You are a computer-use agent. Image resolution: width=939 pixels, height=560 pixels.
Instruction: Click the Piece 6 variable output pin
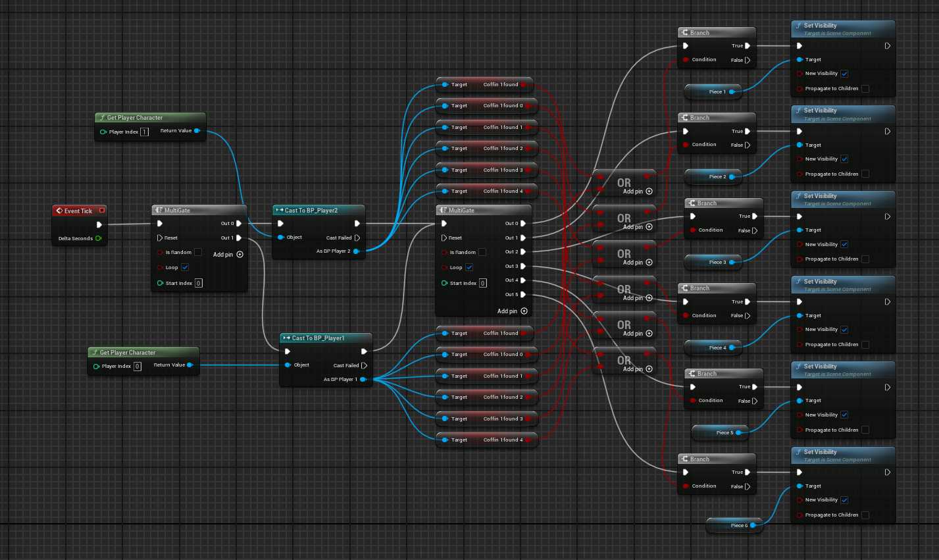click(753, 525)
